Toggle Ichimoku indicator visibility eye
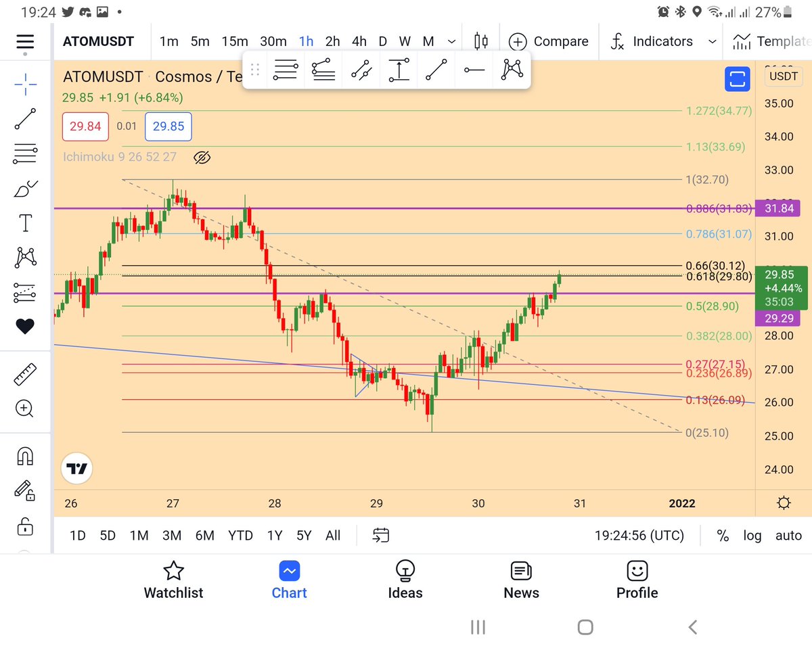 (x=202, y=158)
